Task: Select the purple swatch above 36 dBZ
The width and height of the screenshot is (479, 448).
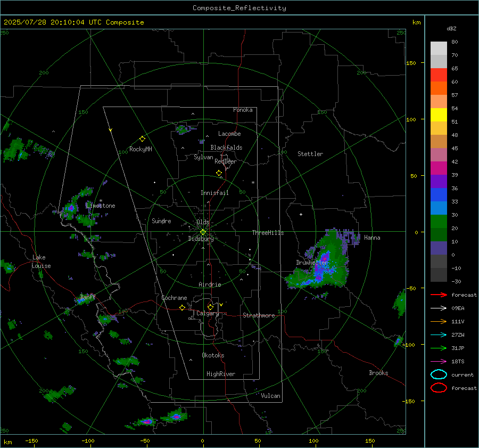Action: pos(439,181)
